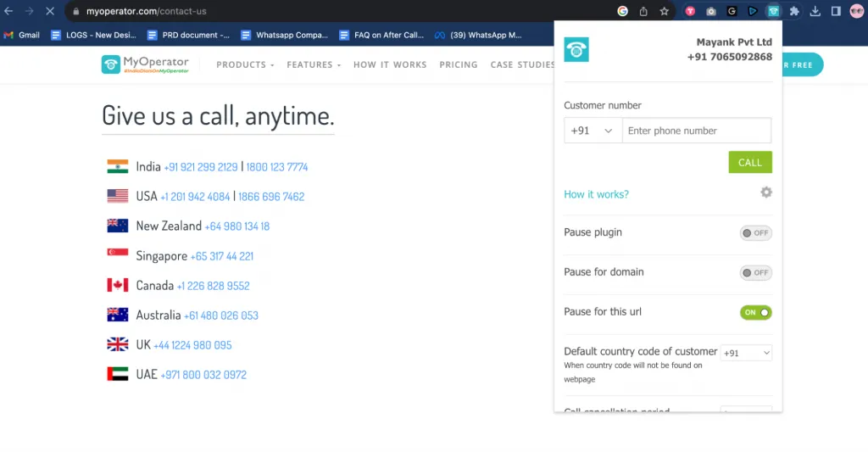Bookmark this page with the star icon

tap(665, 11)
